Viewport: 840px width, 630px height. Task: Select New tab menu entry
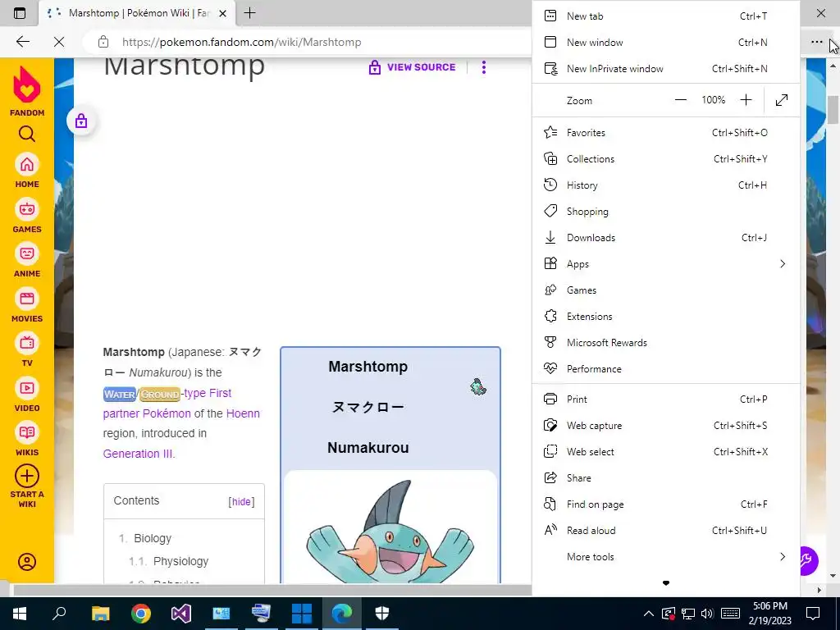click(666, 16)
